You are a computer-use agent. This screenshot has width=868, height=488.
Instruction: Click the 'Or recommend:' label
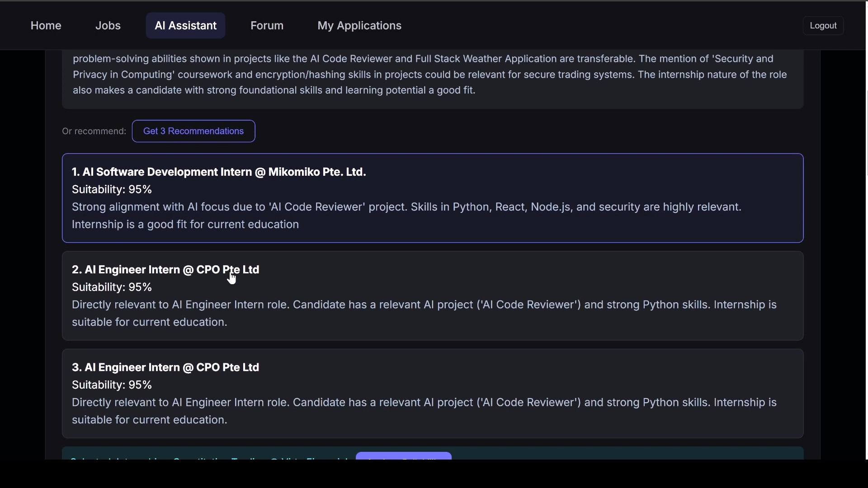(94, 131)
